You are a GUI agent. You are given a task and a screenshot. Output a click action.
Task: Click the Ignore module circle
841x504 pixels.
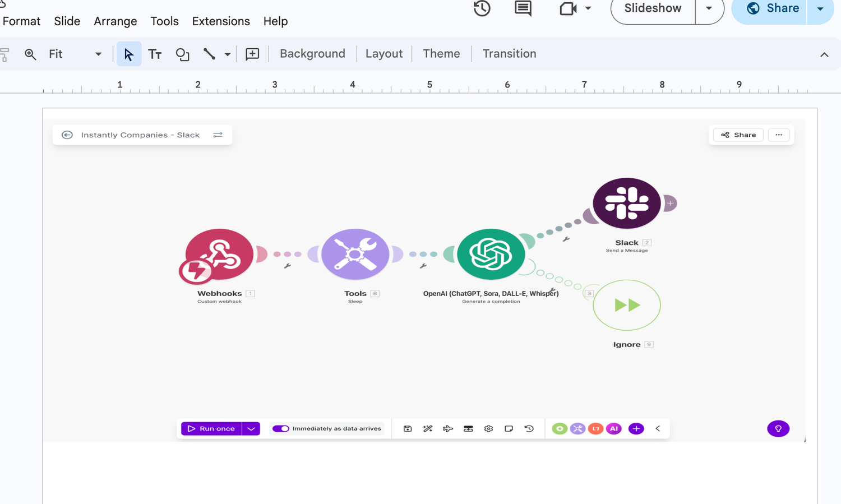(x=627, y=305)
